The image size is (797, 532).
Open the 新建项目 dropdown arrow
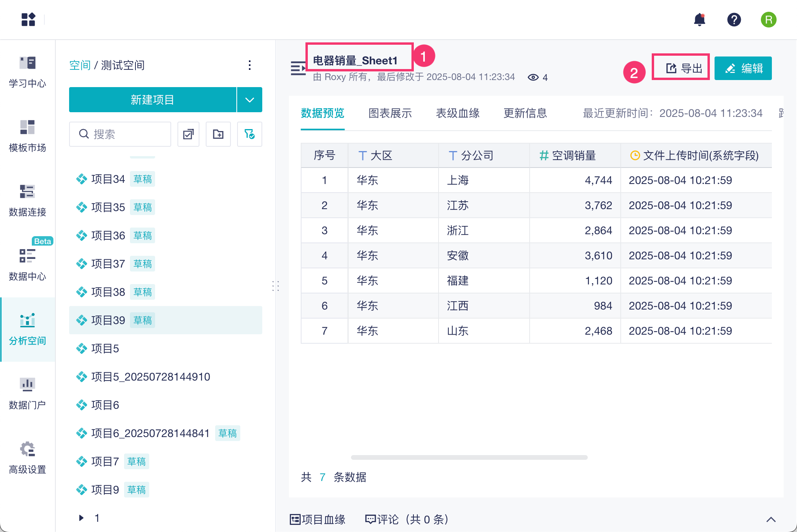click(x=250, y=100)
